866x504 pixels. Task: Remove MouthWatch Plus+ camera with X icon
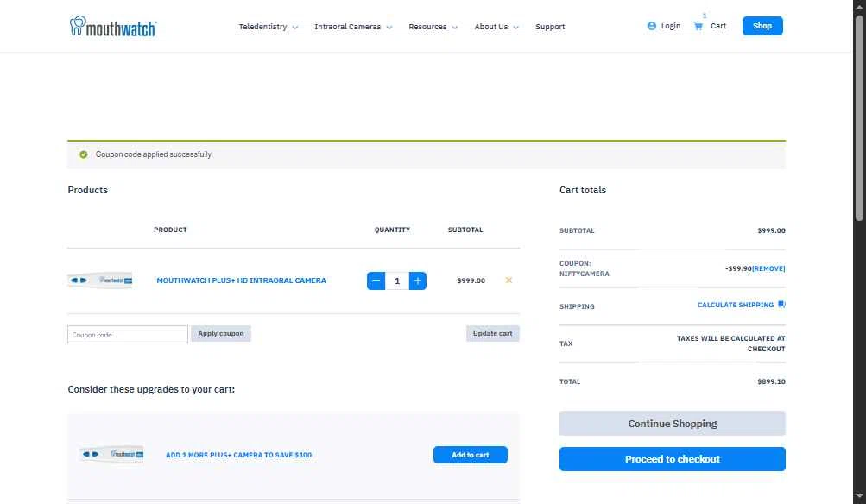click(509, 280)
